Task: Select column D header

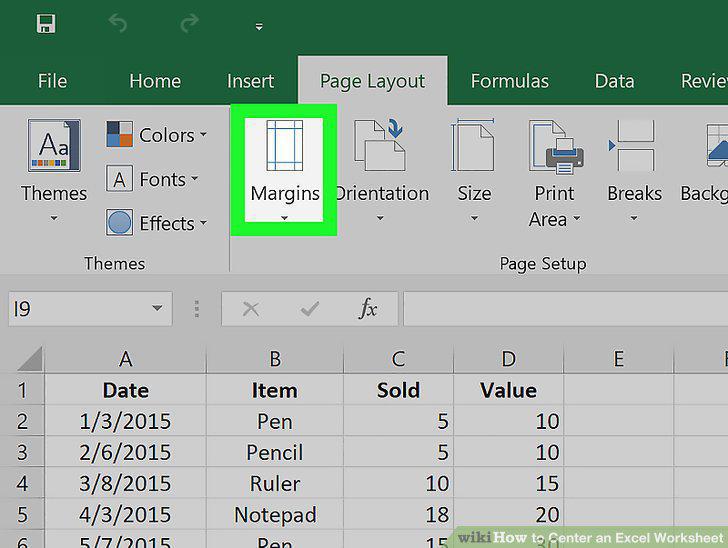Action: (x=508, y=359)
